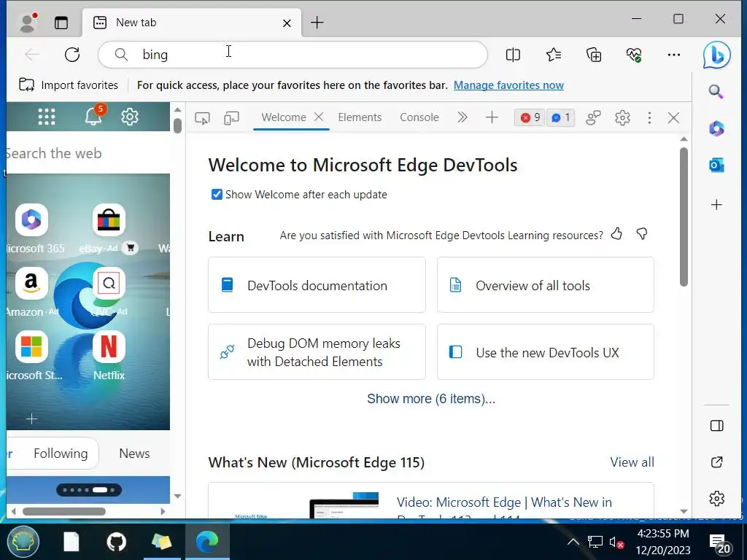Close the New tab tab
Viewport: 747px width, 560px height.
pos(287,23)
